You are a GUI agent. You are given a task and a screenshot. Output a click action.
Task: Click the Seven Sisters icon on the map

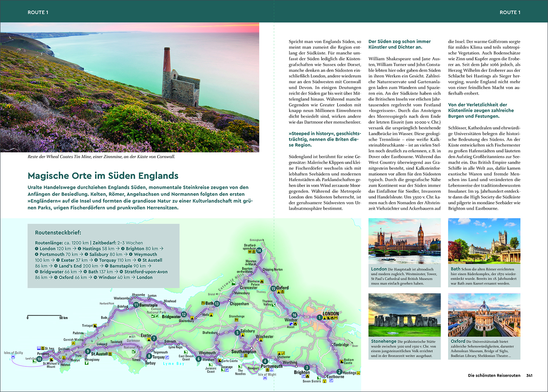[324, 381]
